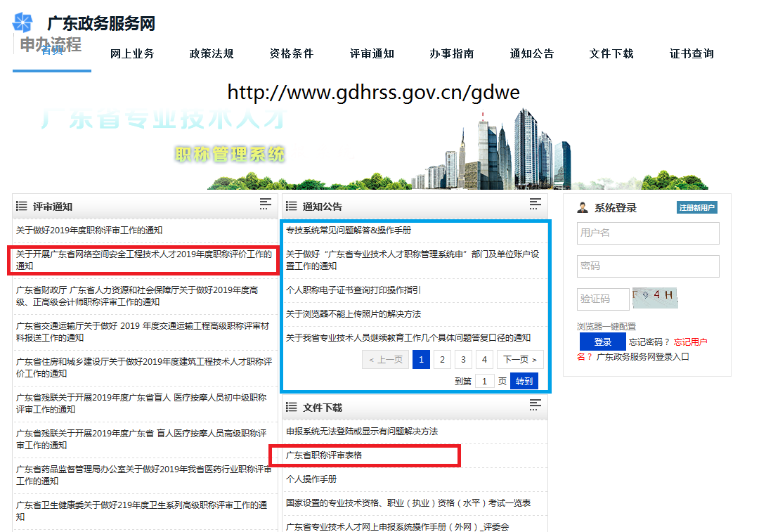Screen dimensions: 766x532
Task: Open 国家设置的专业技术资格 考试一览表
Action: (408, 503)
